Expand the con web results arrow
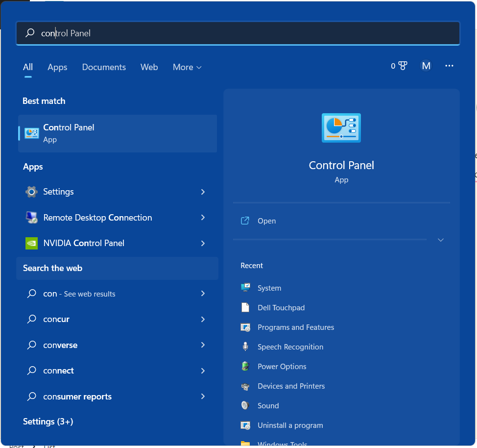Image resolution: width=477 pixels, height=448 pixels. (203, 294)
